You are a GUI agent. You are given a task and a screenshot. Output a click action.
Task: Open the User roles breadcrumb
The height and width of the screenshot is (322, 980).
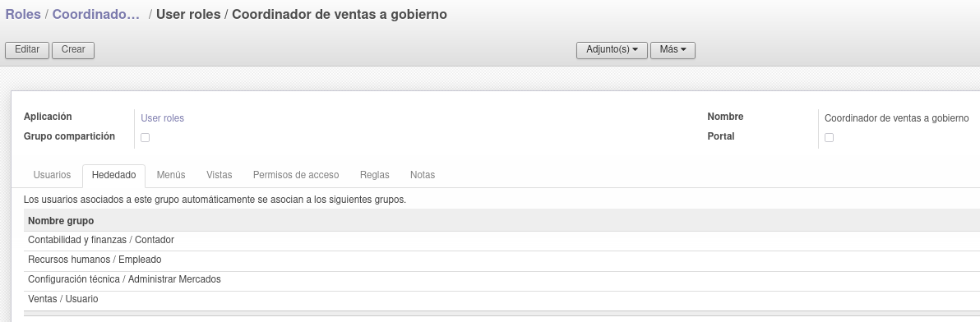tap(188, 14)
